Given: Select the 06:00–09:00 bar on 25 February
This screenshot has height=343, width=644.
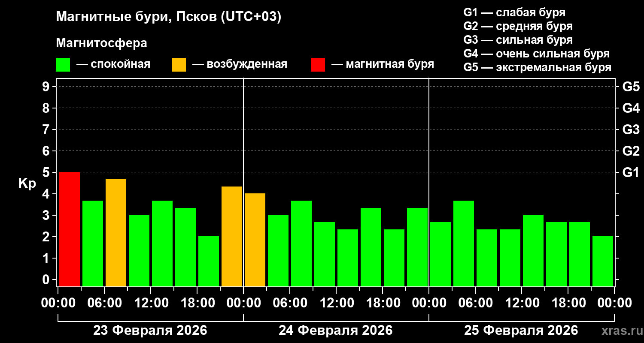Looking at the screenshot, I should pos(487,258).
